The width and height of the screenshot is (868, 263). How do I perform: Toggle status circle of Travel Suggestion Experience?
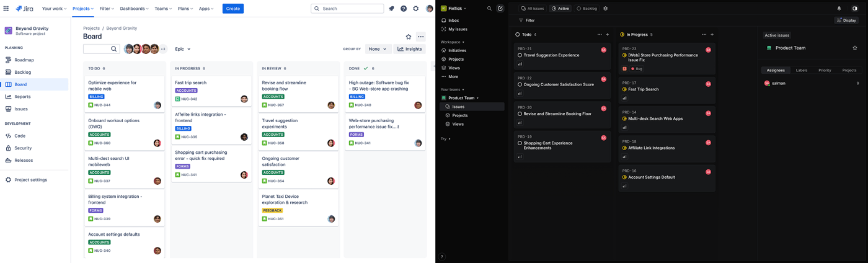(x=520, y=55)
